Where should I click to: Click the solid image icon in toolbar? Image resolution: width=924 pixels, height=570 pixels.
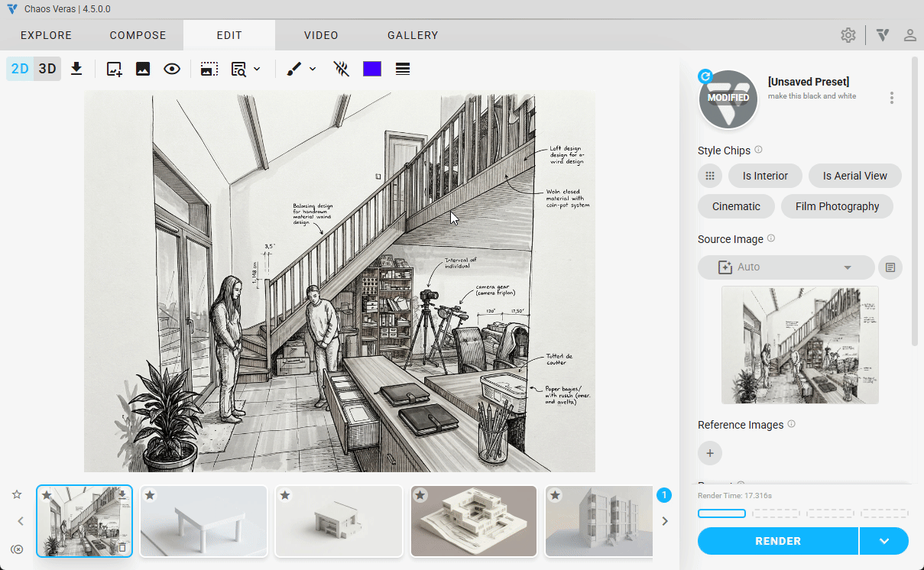[143, 69]
